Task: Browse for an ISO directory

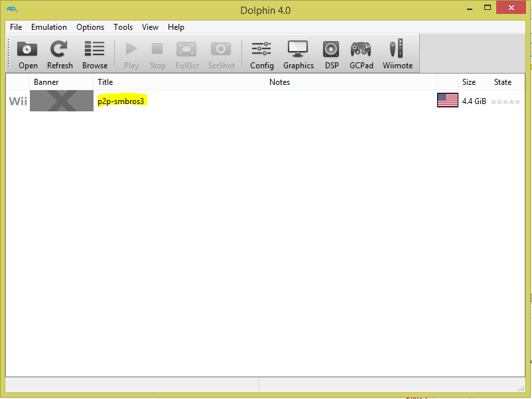Action: (95, 54)
